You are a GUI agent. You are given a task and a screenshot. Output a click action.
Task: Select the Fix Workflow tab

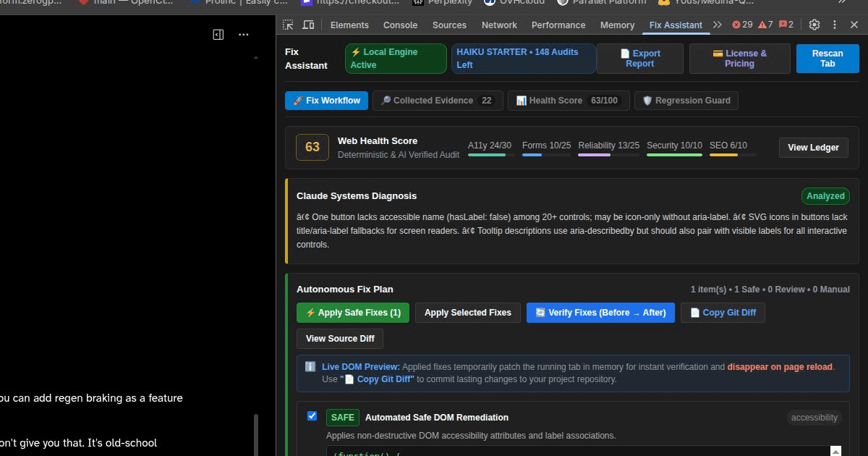[327, 101]
